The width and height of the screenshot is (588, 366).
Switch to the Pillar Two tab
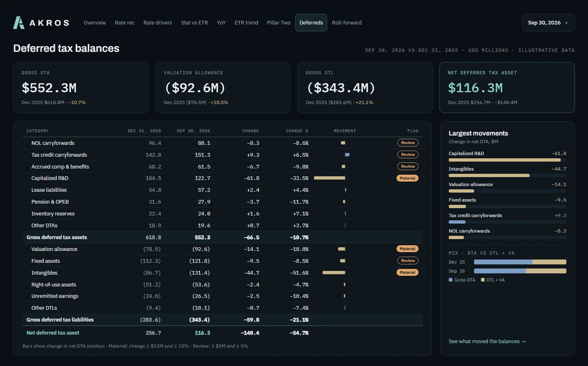[x=279, y=23]
